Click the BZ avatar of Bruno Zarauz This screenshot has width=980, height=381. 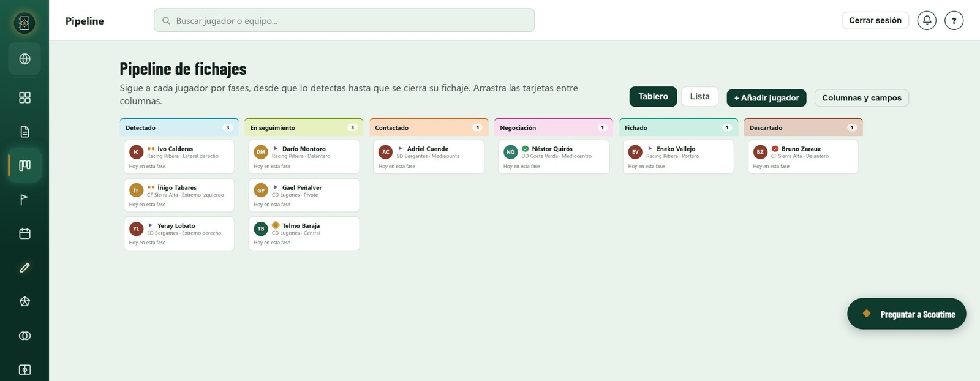pyautogui.click(x=760, y=152)
